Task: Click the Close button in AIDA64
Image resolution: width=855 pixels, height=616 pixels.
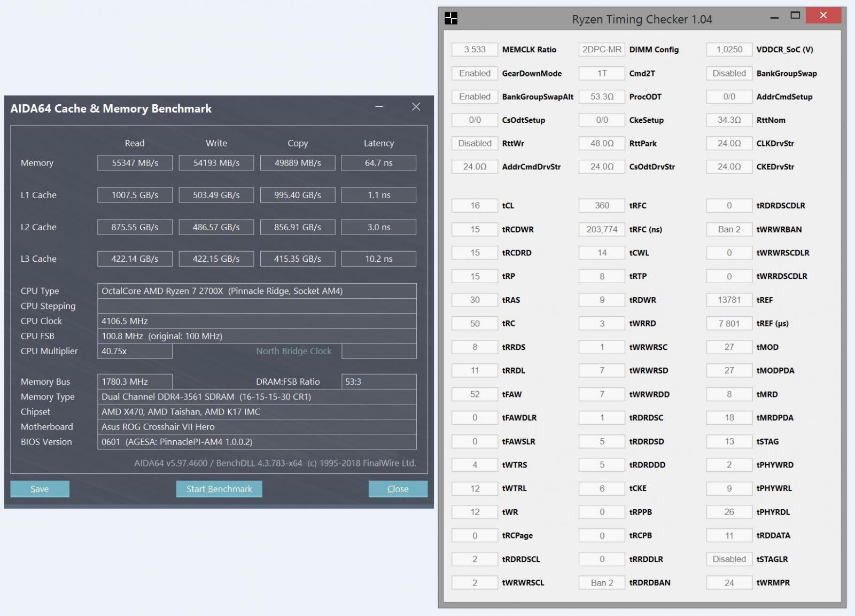Action: tap(398, 489)
